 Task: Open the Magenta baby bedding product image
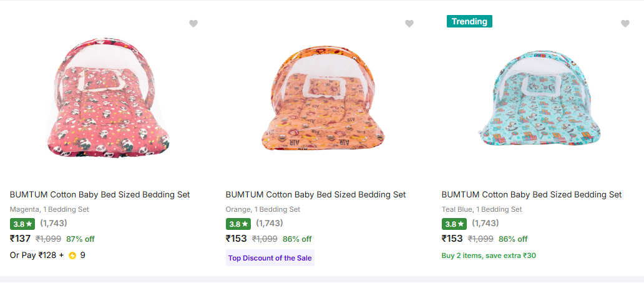(x=107, y=100)
